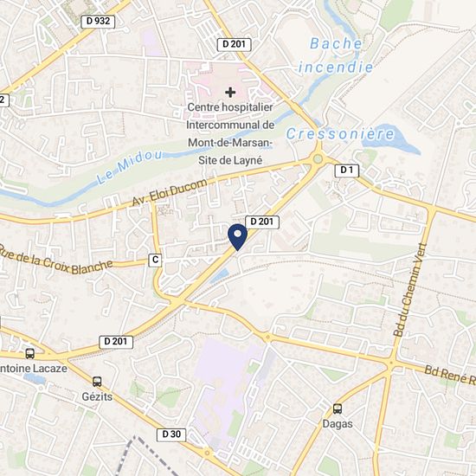This screenshot has height=476, width=476.
Task: Click the roundabout on Av. Eloi Ducom
Action: pos(318,158)
